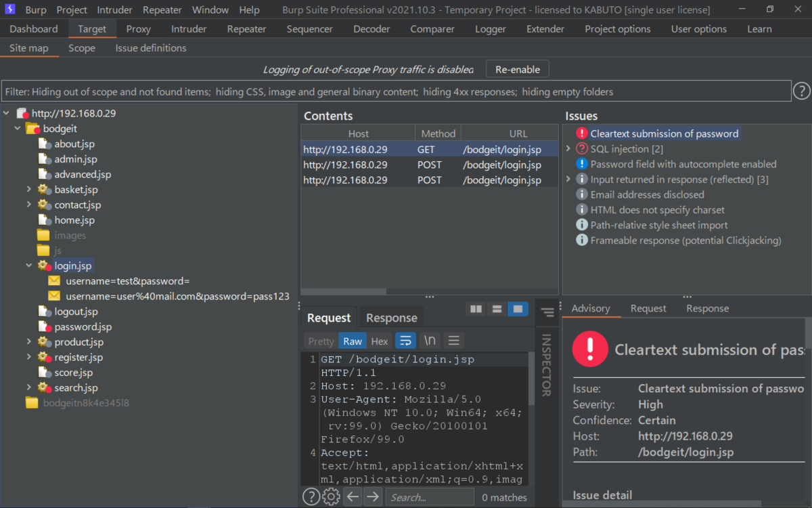Click the images folder icon

[x=43, y=235]
